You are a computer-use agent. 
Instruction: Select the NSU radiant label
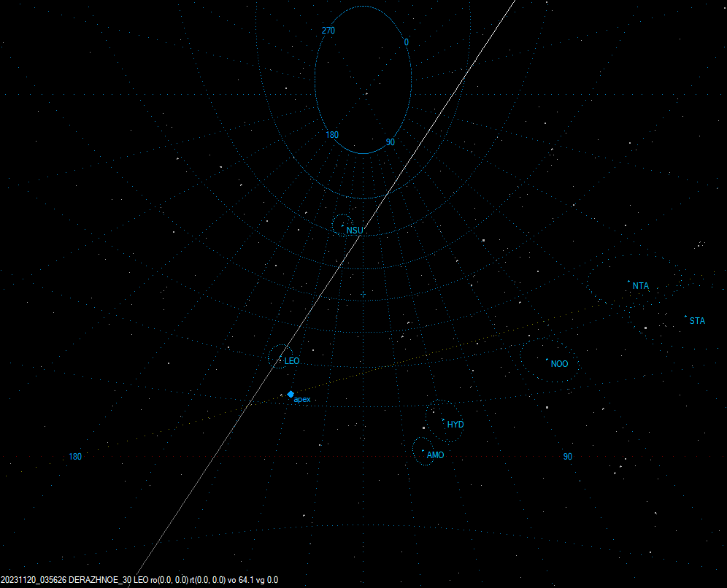[x=355, y=231]
